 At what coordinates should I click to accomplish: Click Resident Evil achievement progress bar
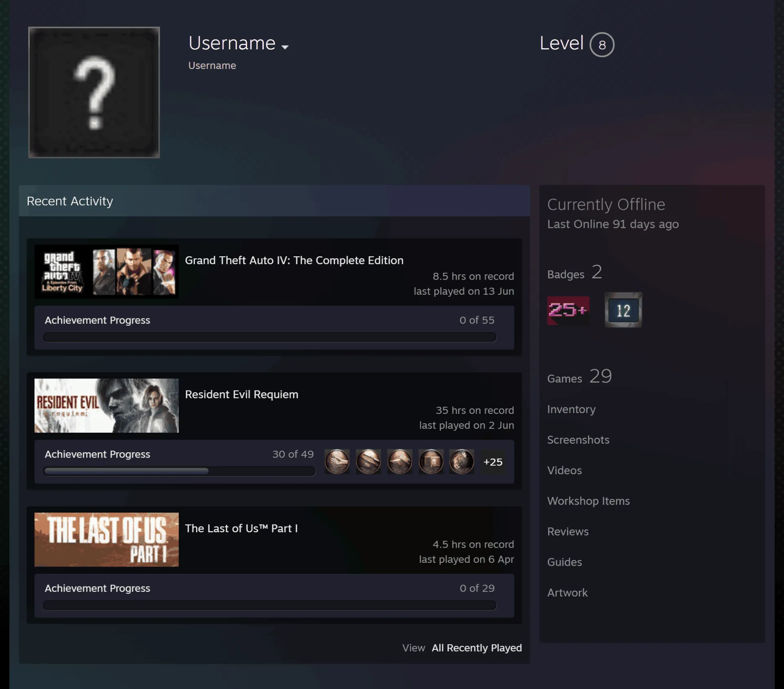(179, 471)
